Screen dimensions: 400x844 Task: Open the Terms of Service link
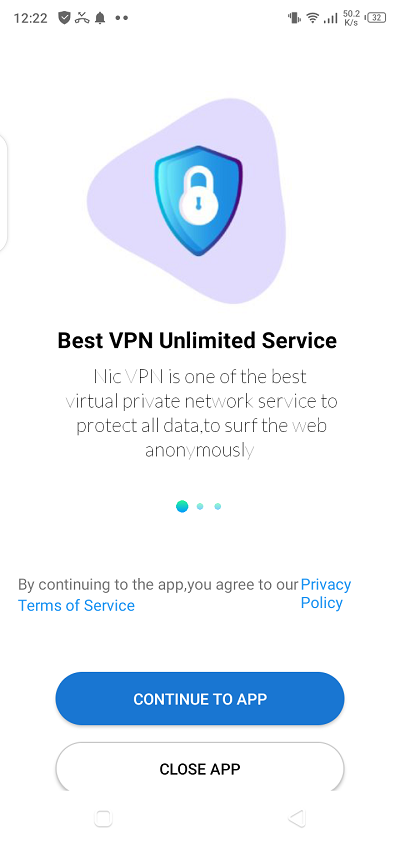point(76,605)
